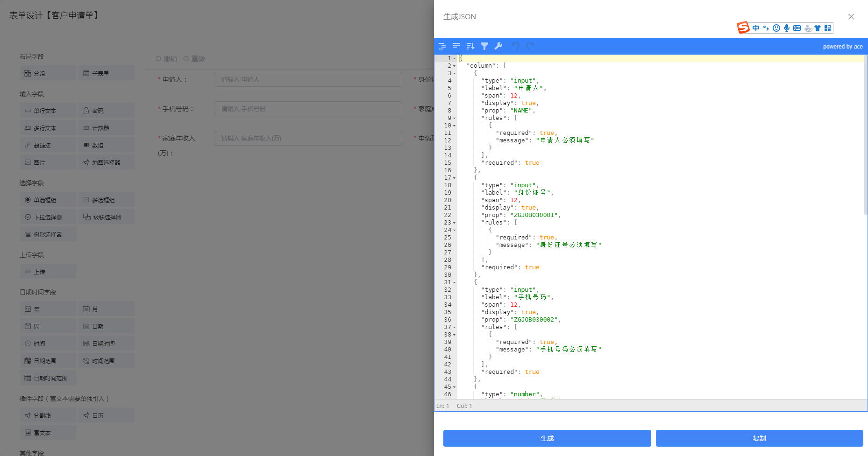
Task: Open the sort contents tool
Action: pyautogui.click(x=470, y=46)
